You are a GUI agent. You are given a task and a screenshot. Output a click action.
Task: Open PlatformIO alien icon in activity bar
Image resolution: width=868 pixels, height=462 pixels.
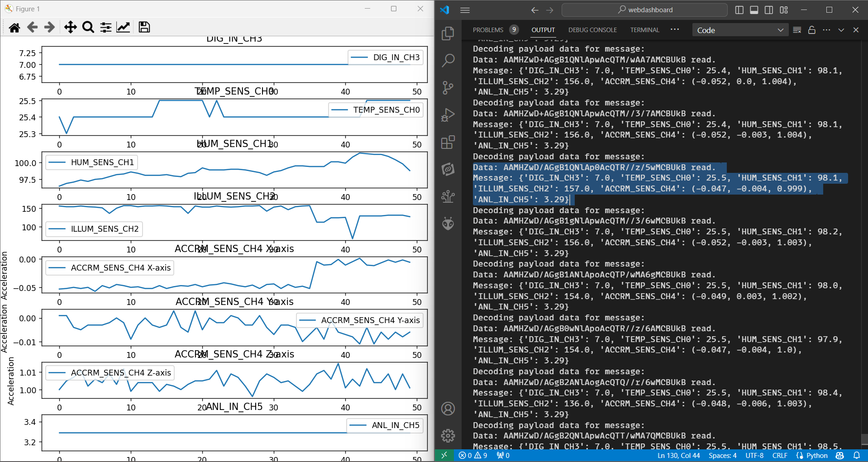pyautogui.click(x=448, y=224)
